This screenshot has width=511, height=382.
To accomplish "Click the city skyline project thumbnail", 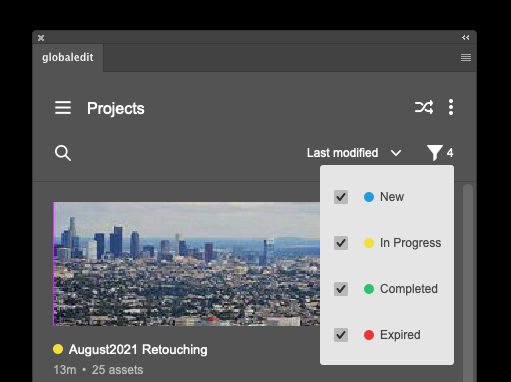I will tap(187, 264).
